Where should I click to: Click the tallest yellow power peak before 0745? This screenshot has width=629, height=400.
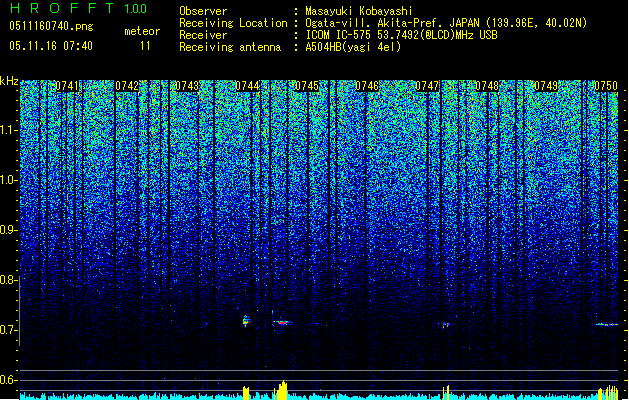click(282, 390)
